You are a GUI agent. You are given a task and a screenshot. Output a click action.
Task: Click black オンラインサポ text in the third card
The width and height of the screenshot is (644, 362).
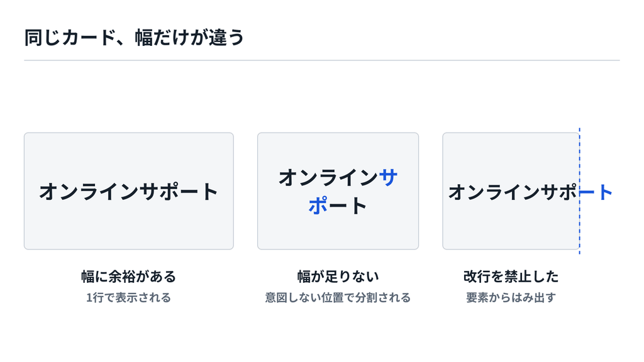click(513, 192)
